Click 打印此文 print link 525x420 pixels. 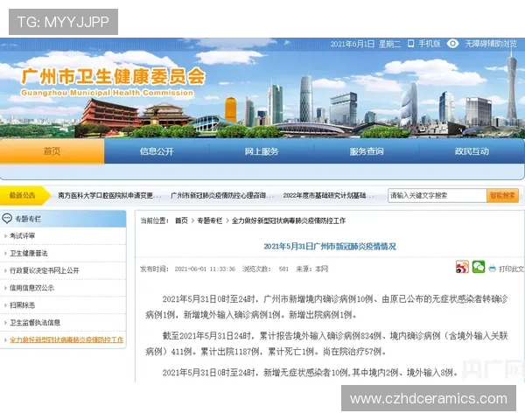(511, 269)
